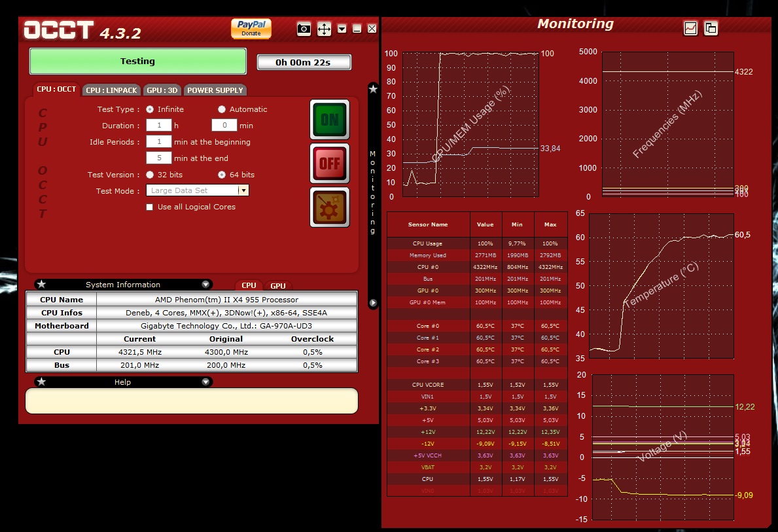Click the Value column header

click(x=486, y=225)
